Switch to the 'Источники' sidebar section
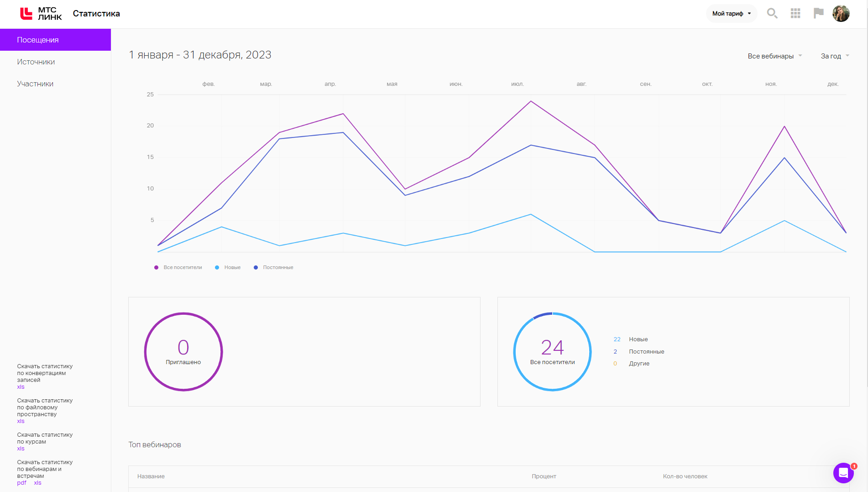This screenshot has height=492, width=868. click(36, 62)
